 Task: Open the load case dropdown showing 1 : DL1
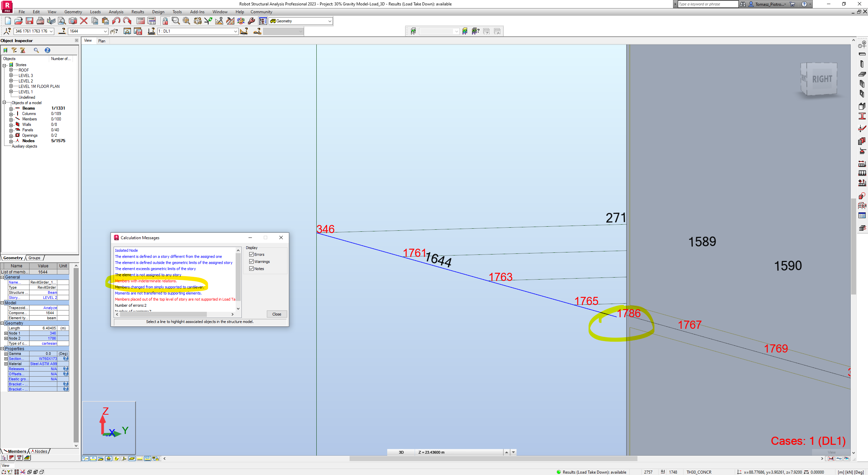point(235,31)
